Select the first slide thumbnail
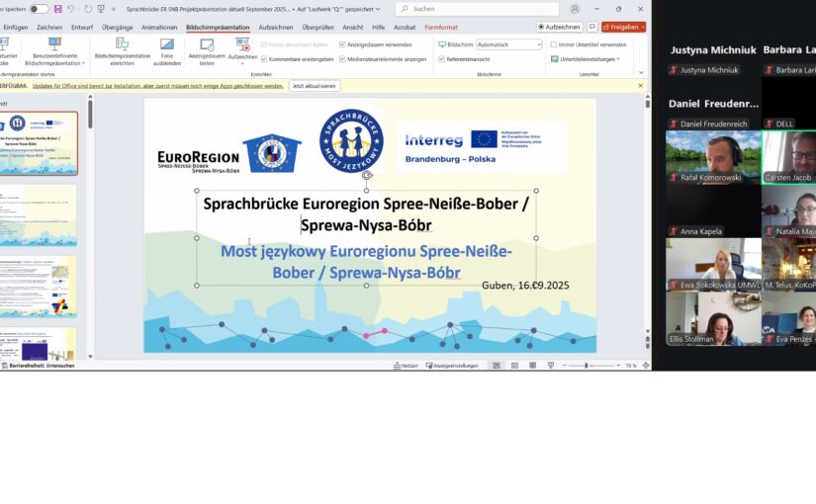Viewport: 816px width, 504px height. click(x=39, y=143)
